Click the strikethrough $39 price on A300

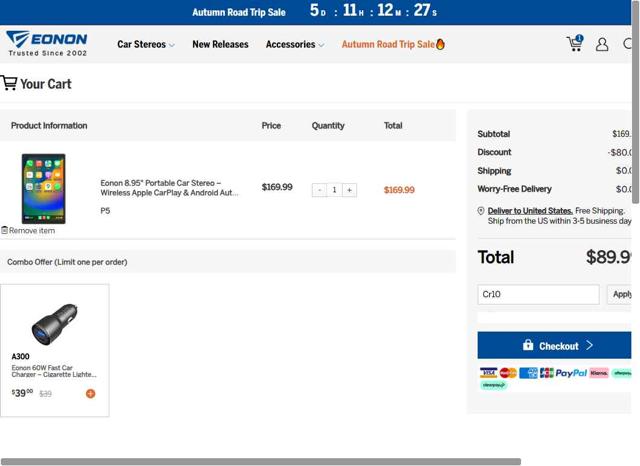coord(45,394)
